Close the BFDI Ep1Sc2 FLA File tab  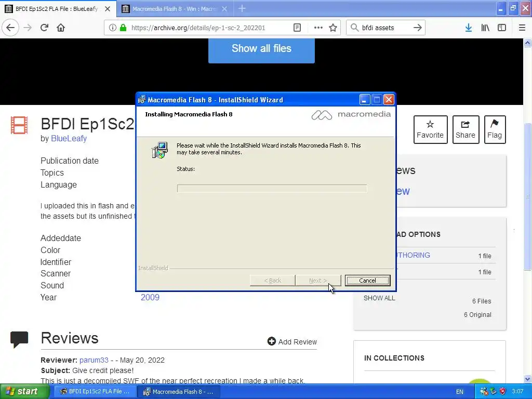pos(107,9)
